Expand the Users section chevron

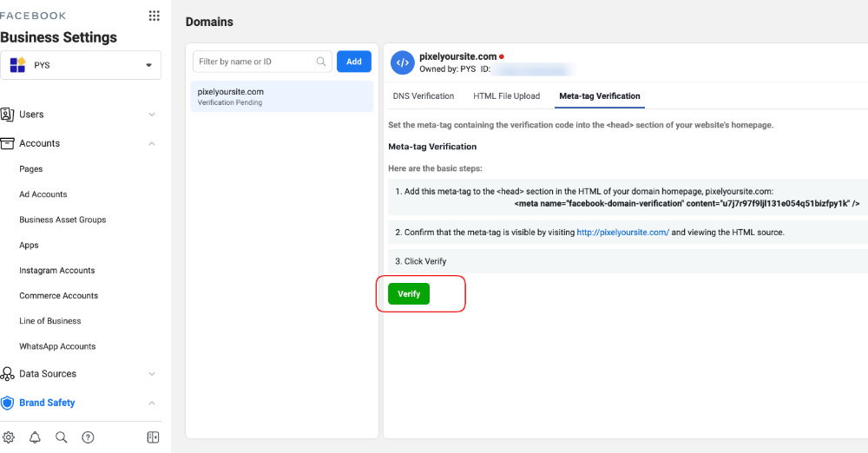pos(152,115)
